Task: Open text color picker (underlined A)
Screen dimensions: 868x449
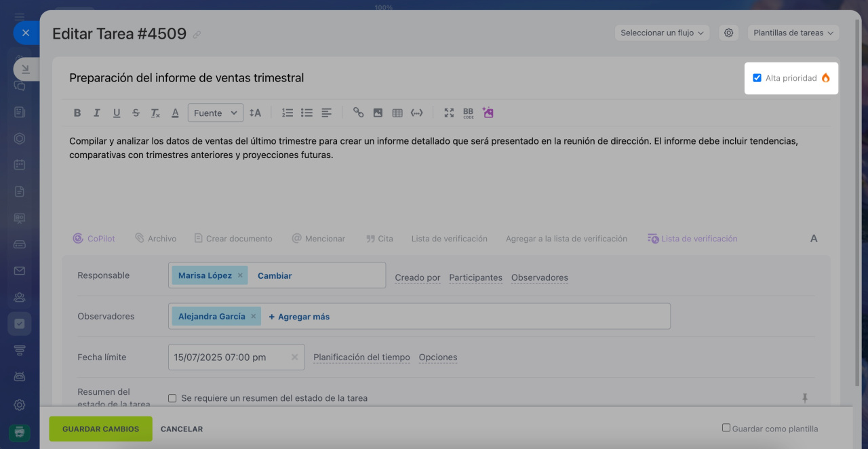Action: point(175,113)
